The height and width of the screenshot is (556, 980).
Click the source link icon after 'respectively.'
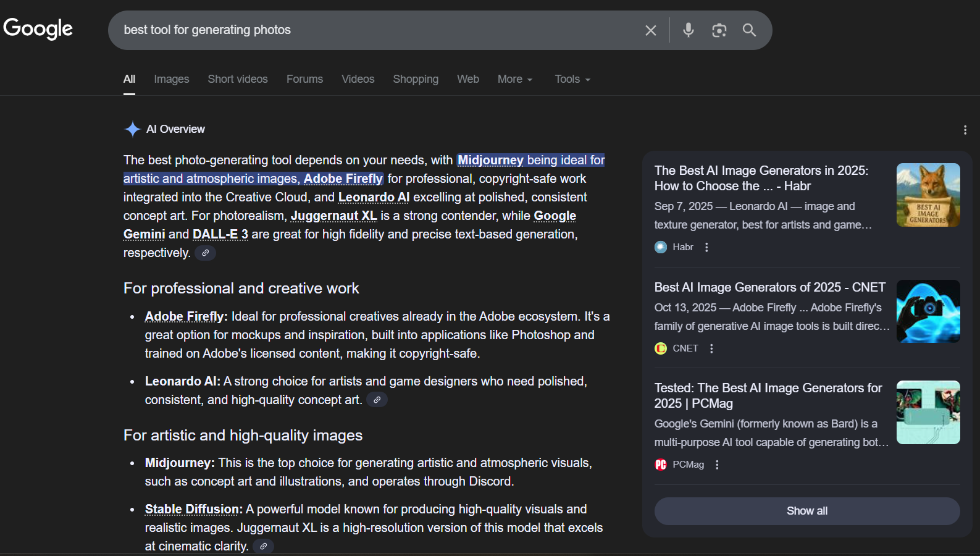coord(205,253)
